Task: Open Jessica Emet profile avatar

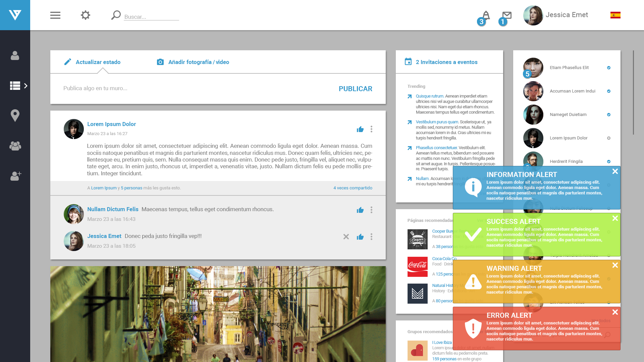Action: pyautogui.click(x=533, y=15)
